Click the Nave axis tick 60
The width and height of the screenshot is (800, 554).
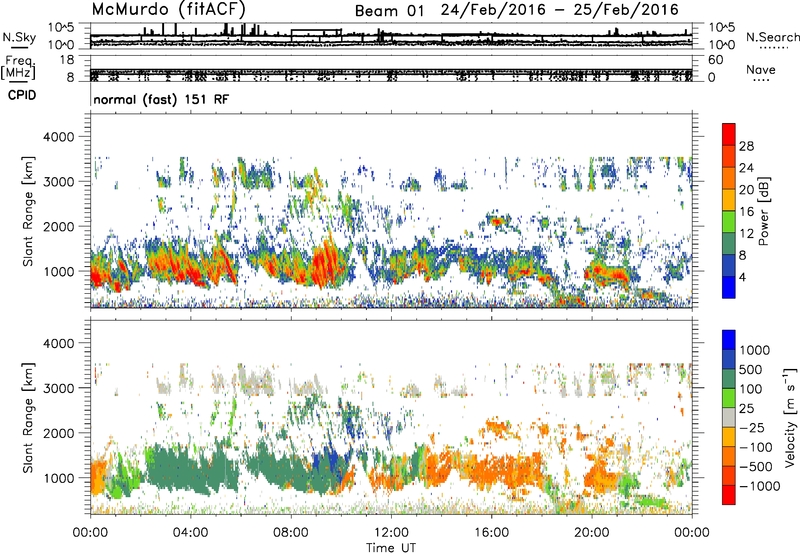click(715, 60)
